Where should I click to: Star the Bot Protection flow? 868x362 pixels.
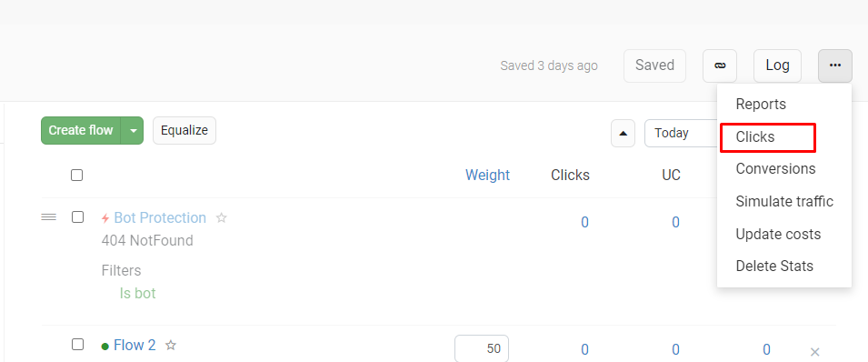pos(222,218)
